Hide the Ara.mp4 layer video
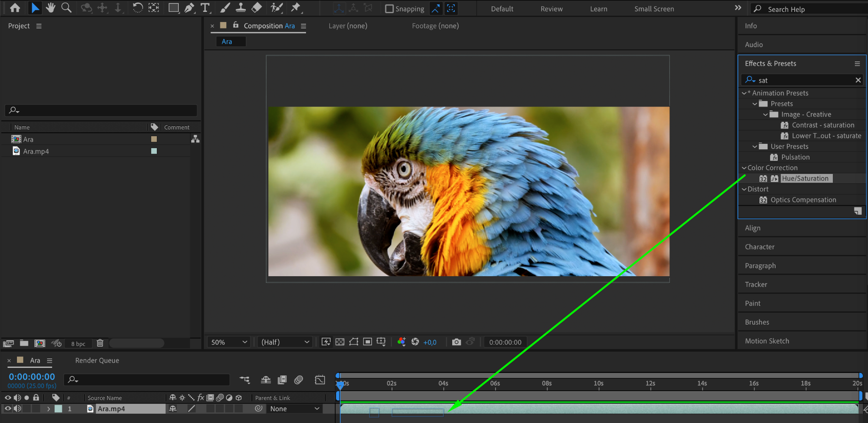868x423 pixels. click(8, 409)
